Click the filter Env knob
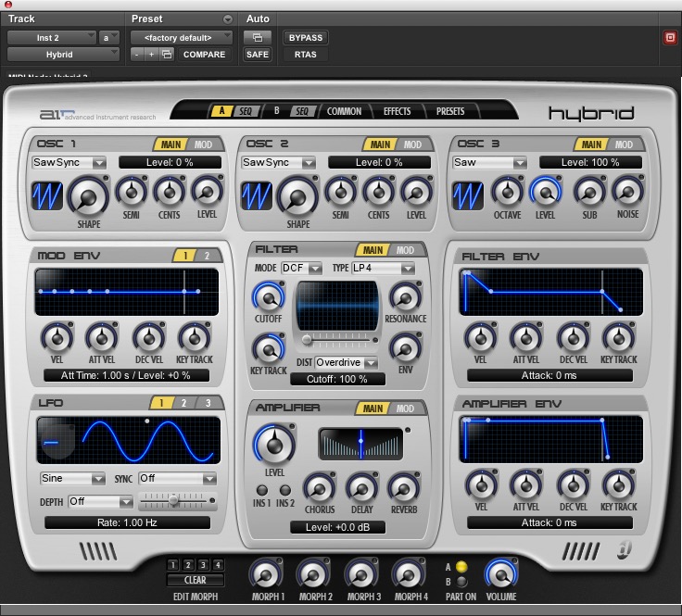 (405, 349)
